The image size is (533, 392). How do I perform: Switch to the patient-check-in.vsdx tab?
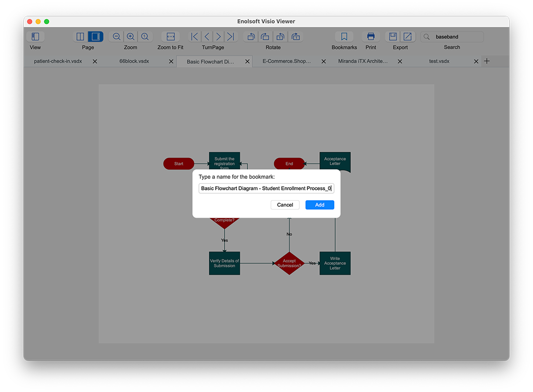58,61
